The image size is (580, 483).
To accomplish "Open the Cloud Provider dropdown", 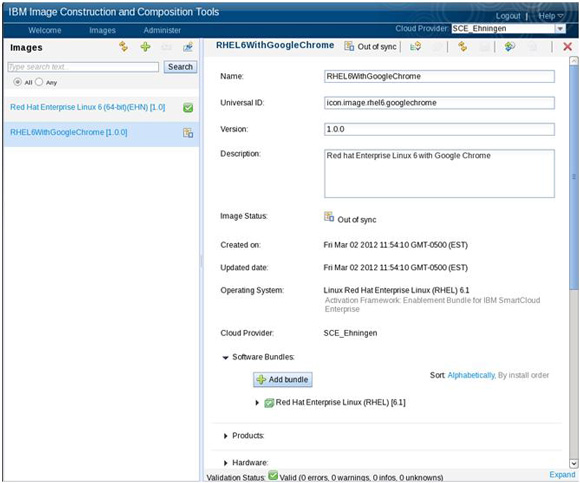I will click(x=560, y=28).
